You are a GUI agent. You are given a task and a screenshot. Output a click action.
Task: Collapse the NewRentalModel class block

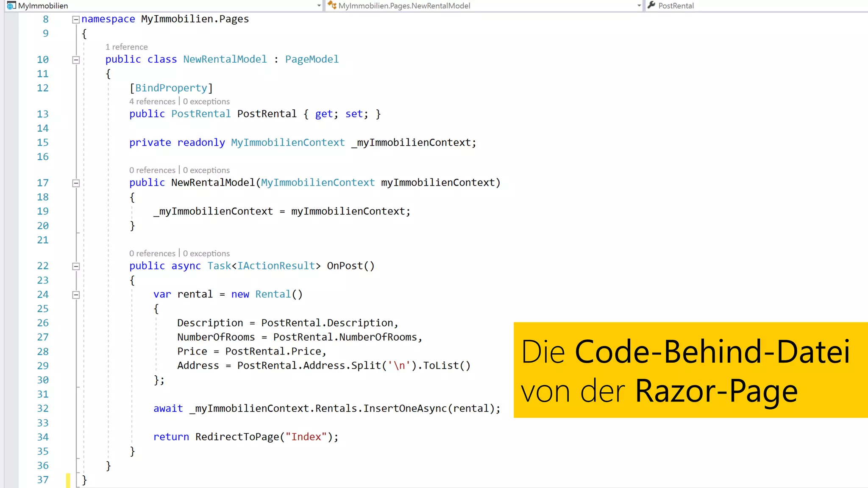76,60
